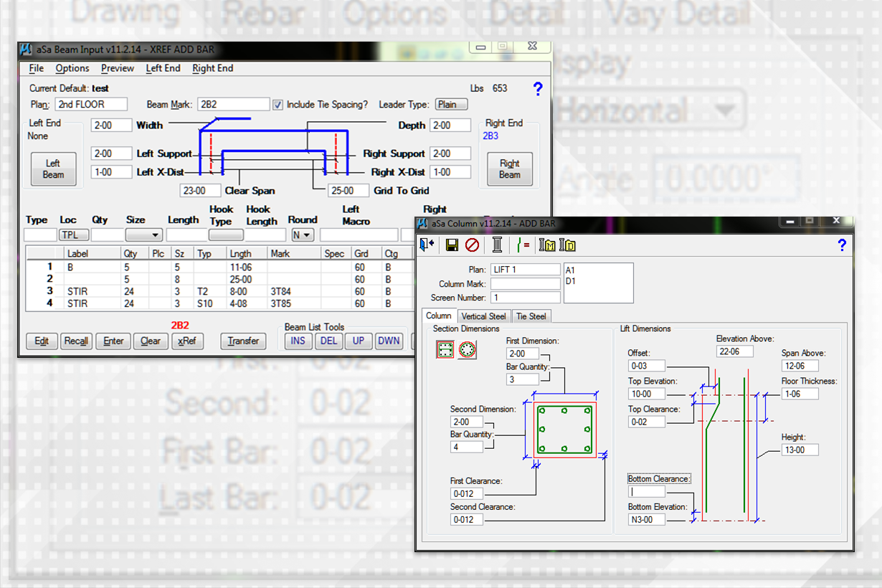This screenshot has width=882, height=588.
Task: Click the aSa Column title bar icon
Action: pyautogui.click(x=423, y=224)
